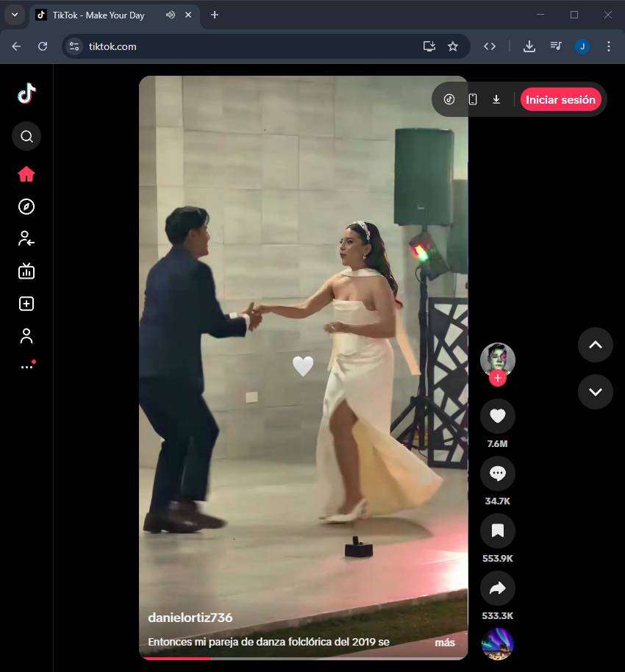
Task: Follow the creator using red plus badge
Action: 498,379
